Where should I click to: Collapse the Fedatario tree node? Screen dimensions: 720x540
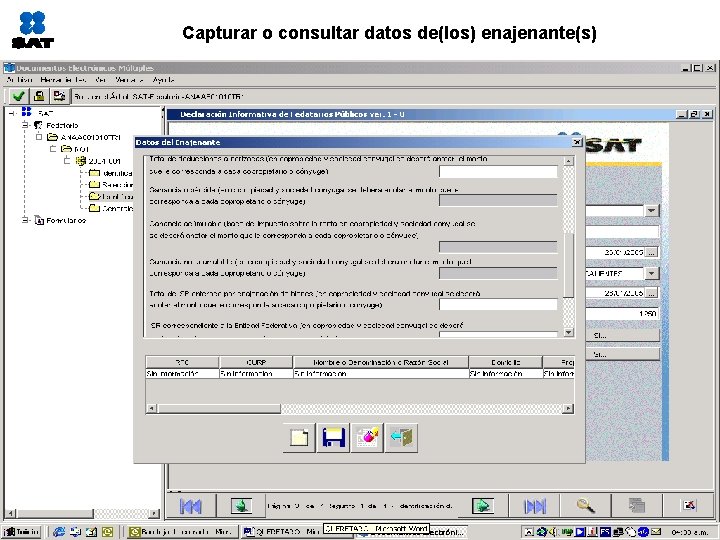[x=26, y=125]
